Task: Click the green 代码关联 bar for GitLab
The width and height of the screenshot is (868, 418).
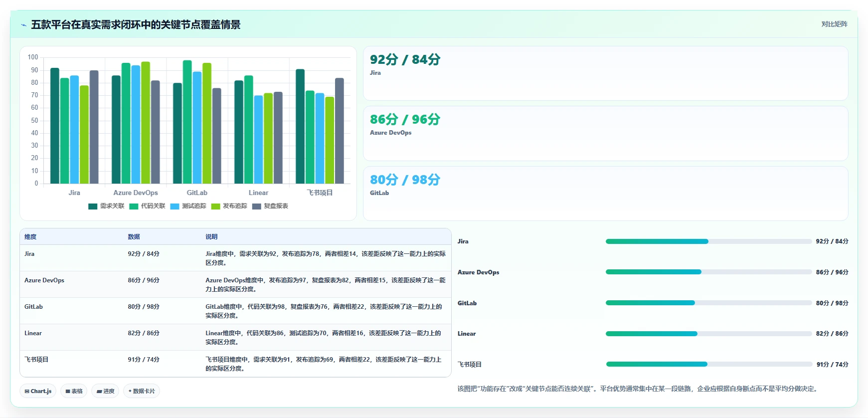Action: [x=187, y=122]
